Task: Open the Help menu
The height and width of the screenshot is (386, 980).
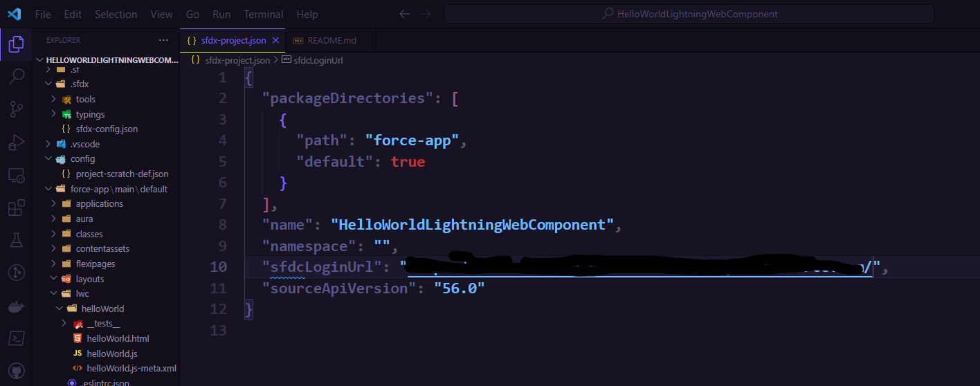Action: point(307,14)
